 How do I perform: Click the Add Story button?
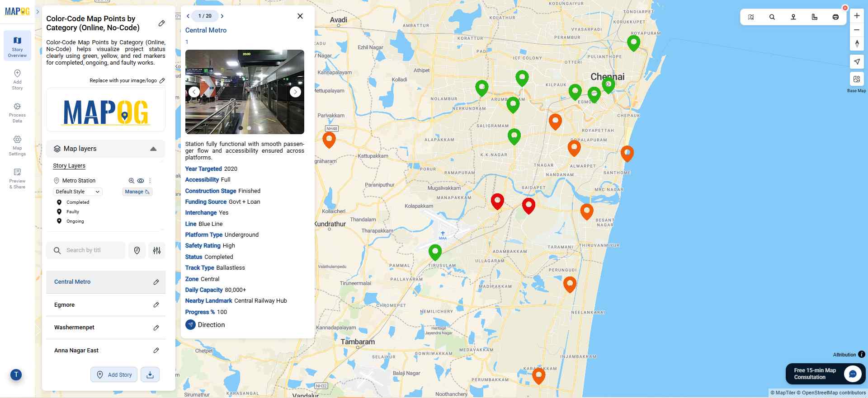click(x=114, y=375)
